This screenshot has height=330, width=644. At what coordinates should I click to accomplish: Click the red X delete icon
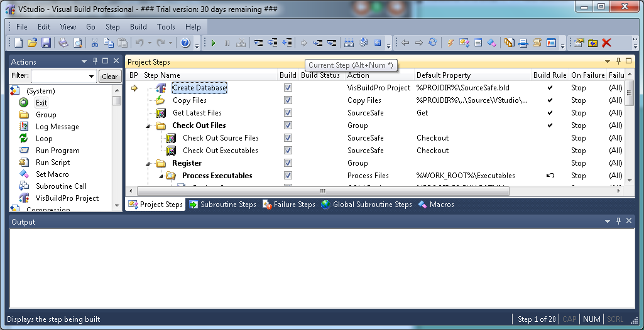point(607,43)
